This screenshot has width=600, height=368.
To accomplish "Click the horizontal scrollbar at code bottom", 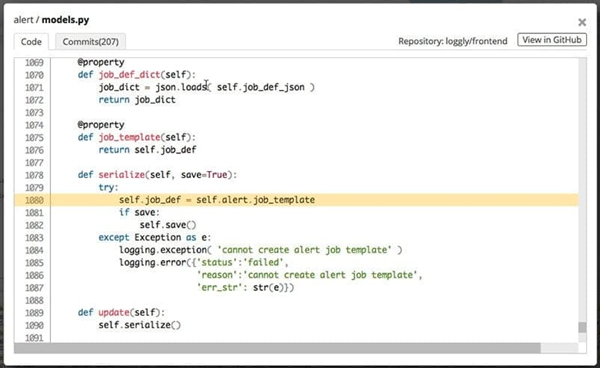I will coord(277,348).
